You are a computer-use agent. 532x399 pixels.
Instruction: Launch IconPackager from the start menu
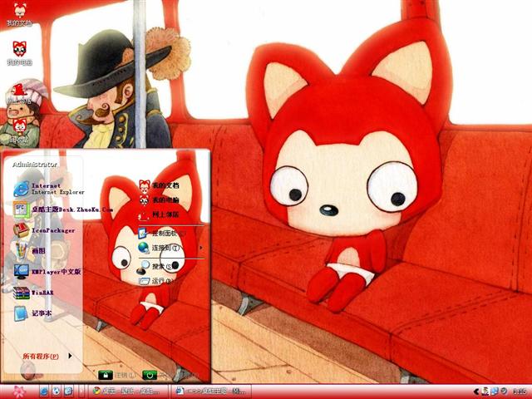pyautogui.click(x=44, y=230)
